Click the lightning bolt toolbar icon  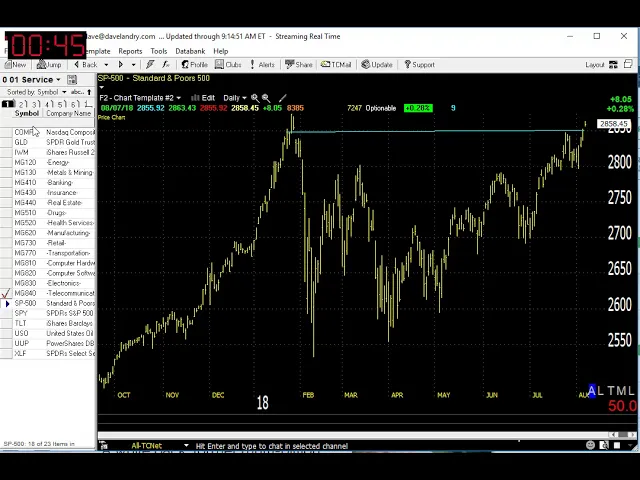click(x=150, y=64)
